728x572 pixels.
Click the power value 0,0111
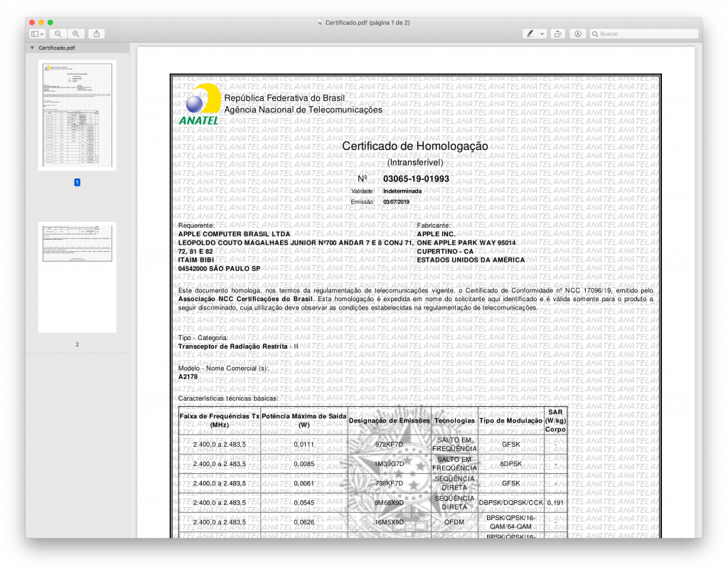(x=304, y=445)
